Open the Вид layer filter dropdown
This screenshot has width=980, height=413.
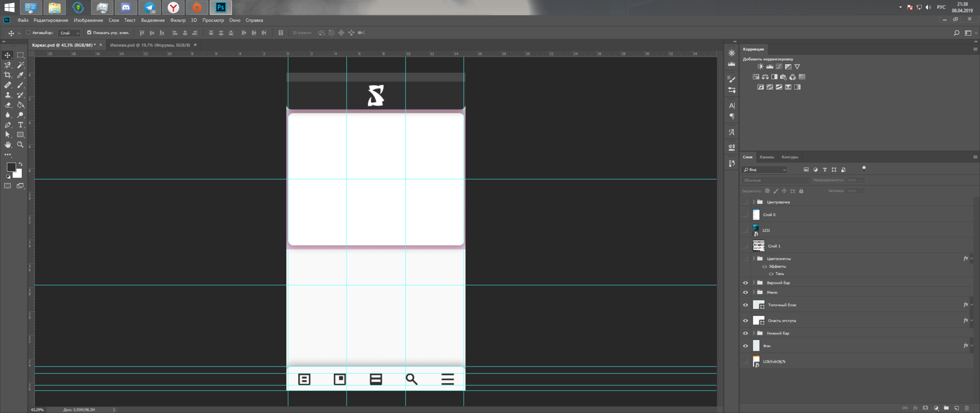click(764, 170)
